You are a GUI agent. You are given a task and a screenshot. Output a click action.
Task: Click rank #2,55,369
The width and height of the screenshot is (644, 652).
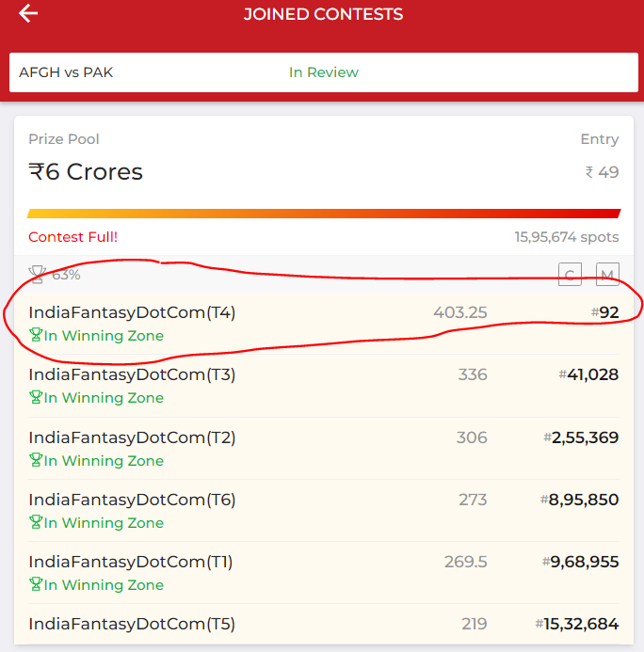click(581, 437)
